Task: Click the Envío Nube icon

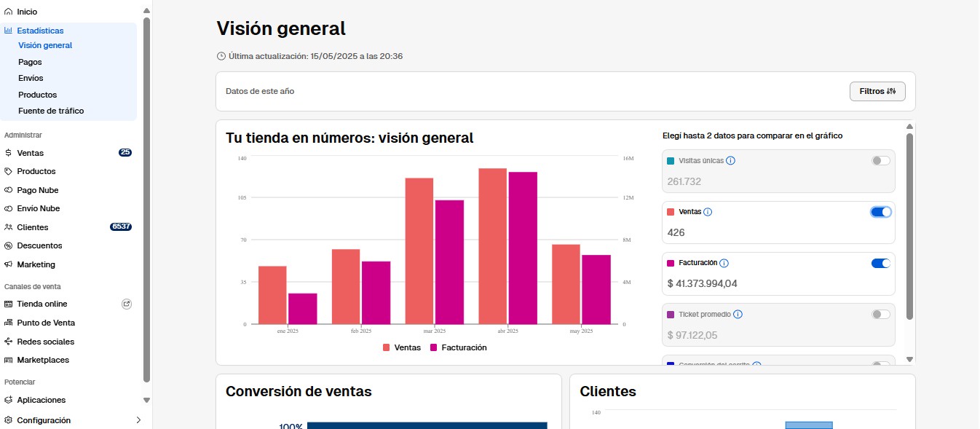Action: click(x=8, y=208)
